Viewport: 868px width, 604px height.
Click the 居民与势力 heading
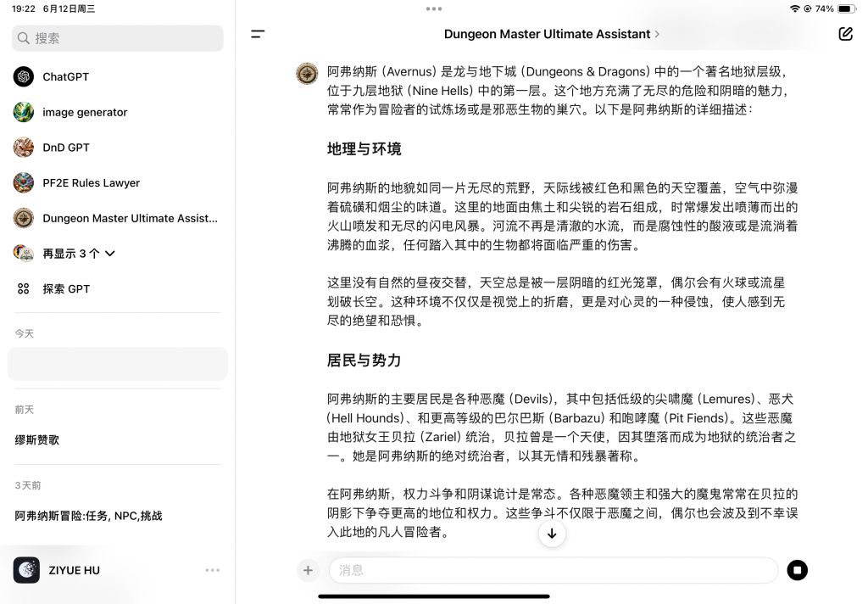coord(364,361)
